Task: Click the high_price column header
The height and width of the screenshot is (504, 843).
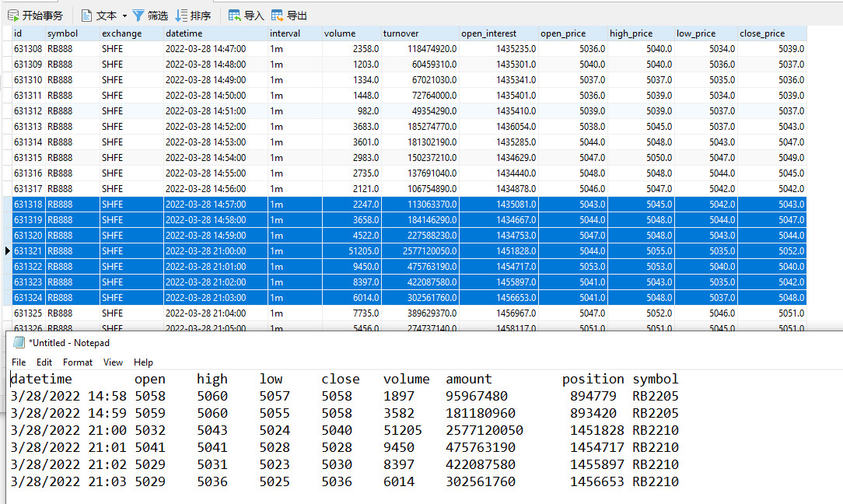Action: coord(641,33)
